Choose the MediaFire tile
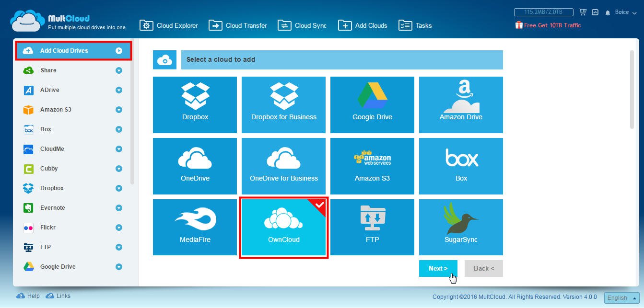The image size is (644, 308). (195, 228)
